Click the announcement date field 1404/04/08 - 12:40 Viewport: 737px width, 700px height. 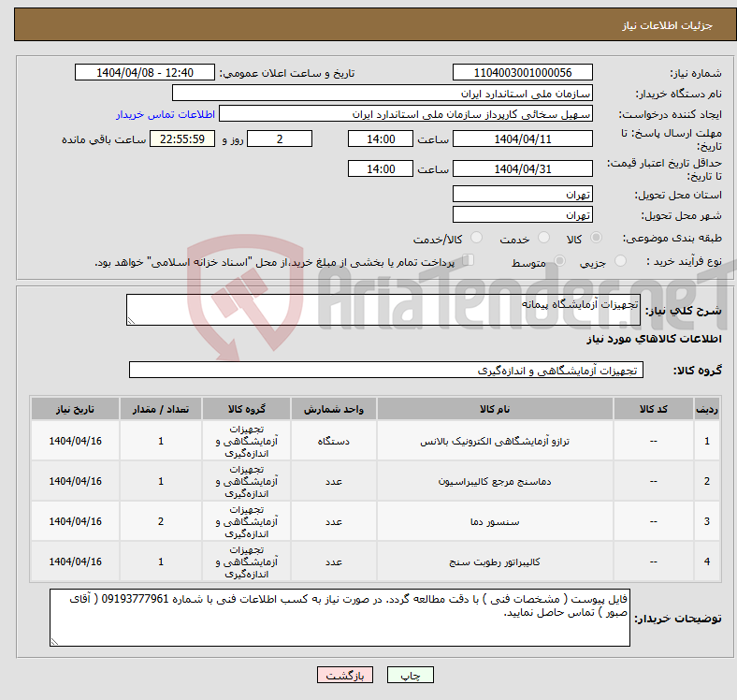click(x=145, y=72)
